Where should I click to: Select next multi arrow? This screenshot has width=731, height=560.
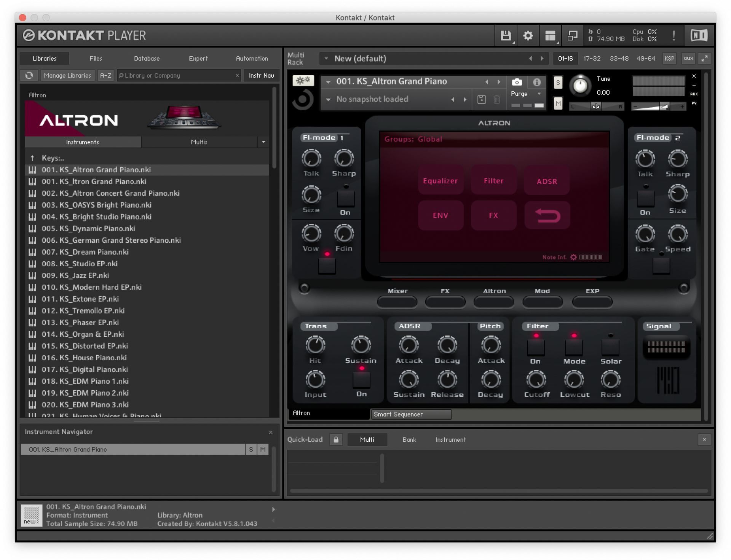click(x=542, y=59)
